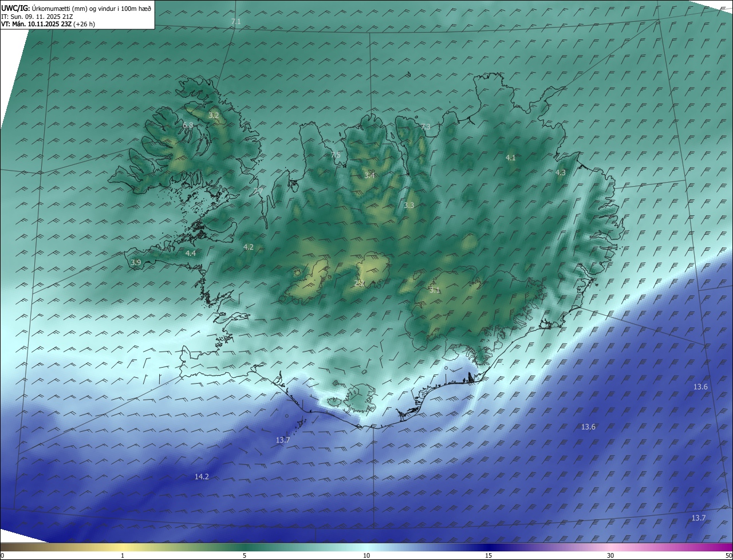The height and width of the screenshot is (560, 733).
Task: Click the 30 tick on the color scale
Action: (x=610, y=555)
